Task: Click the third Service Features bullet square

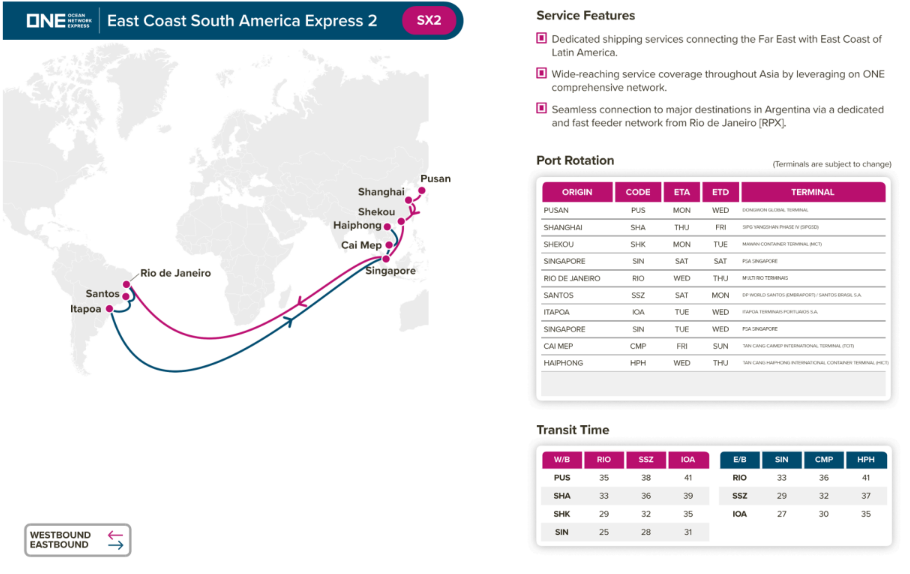Action: pyautogui.click(x=541, y=108)
